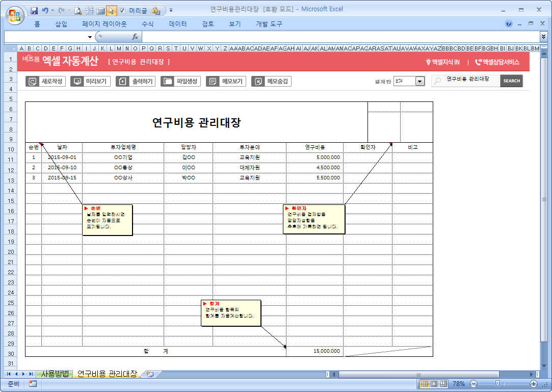
Task: Undo the last action
Action: (45, 11)
